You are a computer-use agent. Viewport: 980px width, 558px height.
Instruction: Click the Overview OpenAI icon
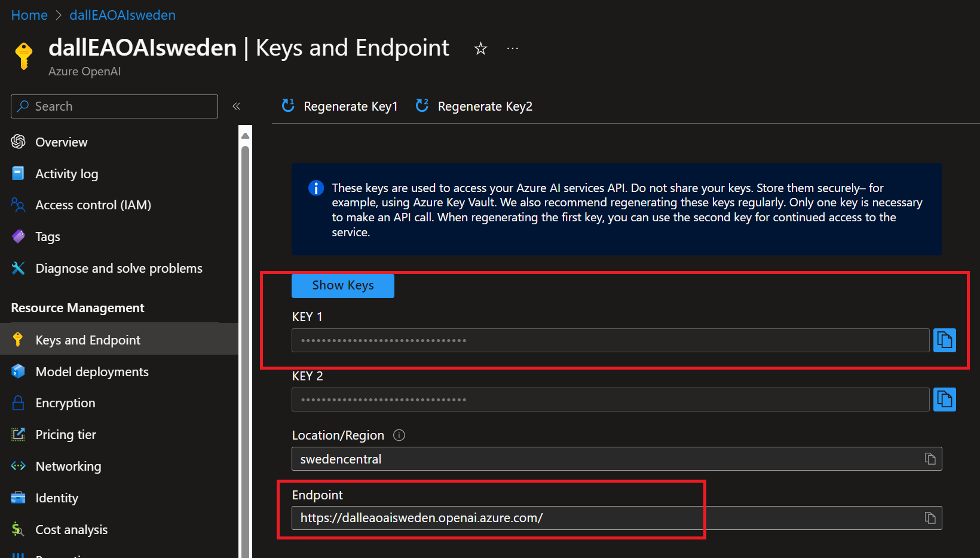tap(18, 141)
